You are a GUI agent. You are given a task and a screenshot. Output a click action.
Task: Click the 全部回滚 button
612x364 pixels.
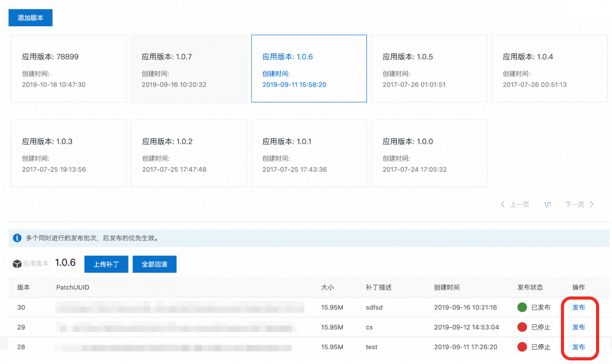pos(155,264)
